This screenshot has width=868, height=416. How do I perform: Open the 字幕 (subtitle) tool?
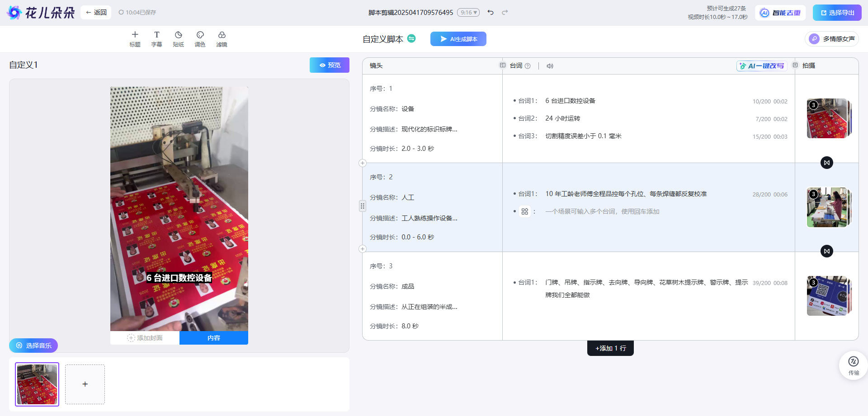coord(156,38)
